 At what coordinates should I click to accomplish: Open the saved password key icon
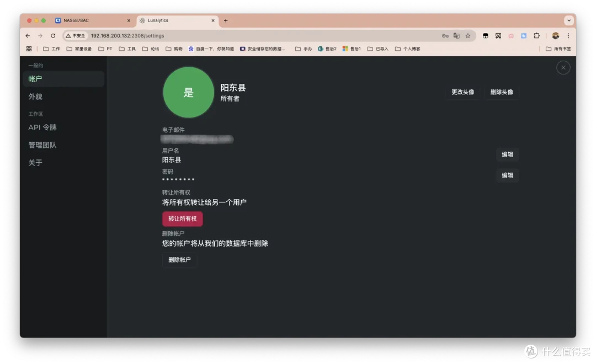(x=445, y=36)
